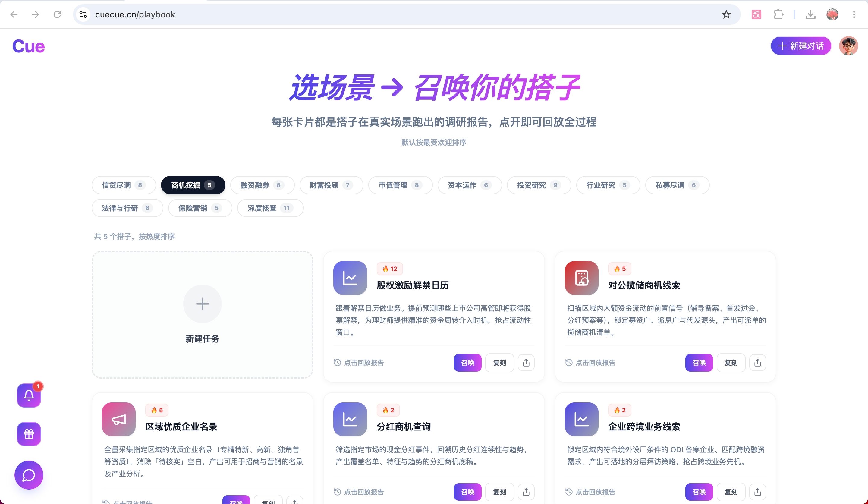The height and width of the screenshot is (504, 868).
Task: Click the gift box icon in the sidebar
Action: [29, 434]
